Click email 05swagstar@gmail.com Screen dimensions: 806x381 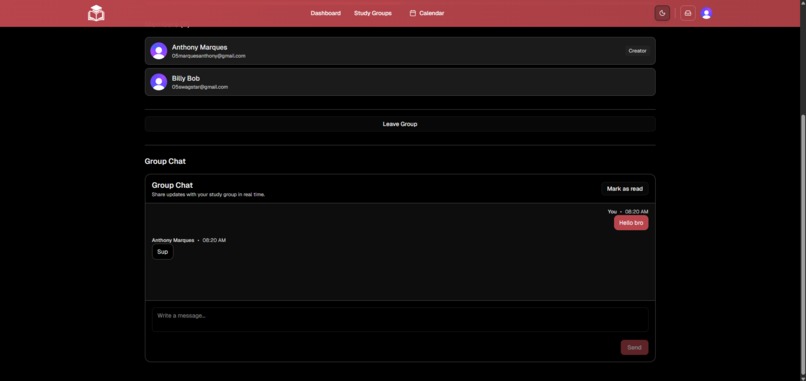click(199, 87)
